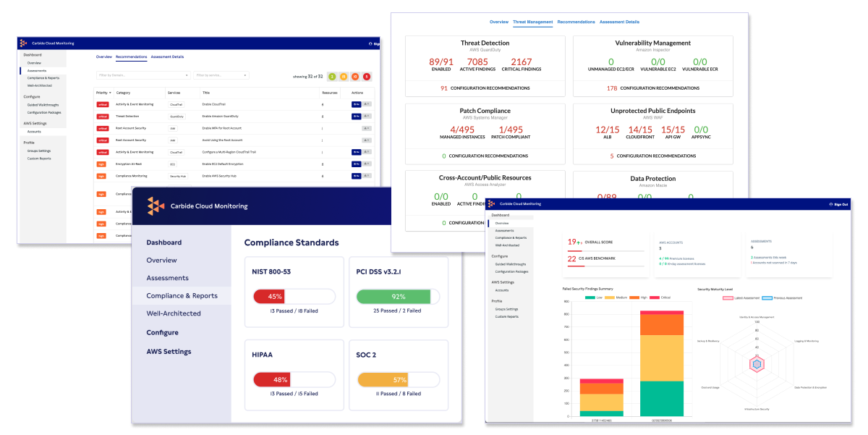
Task: Click the assign icon on Enable MFA for Root Account
Action: click(x=367, y=128)
